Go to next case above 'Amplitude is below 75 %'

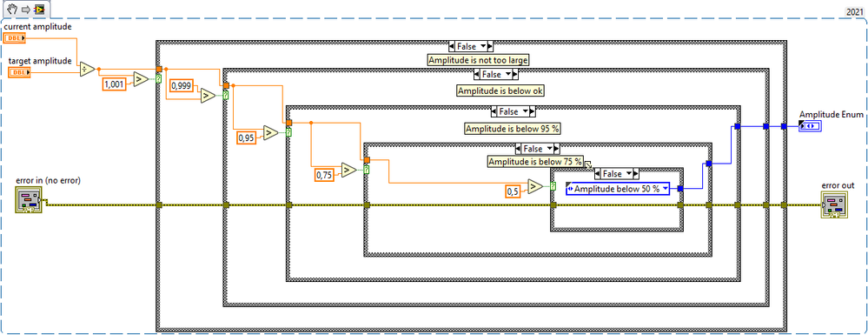pos(556,149)
